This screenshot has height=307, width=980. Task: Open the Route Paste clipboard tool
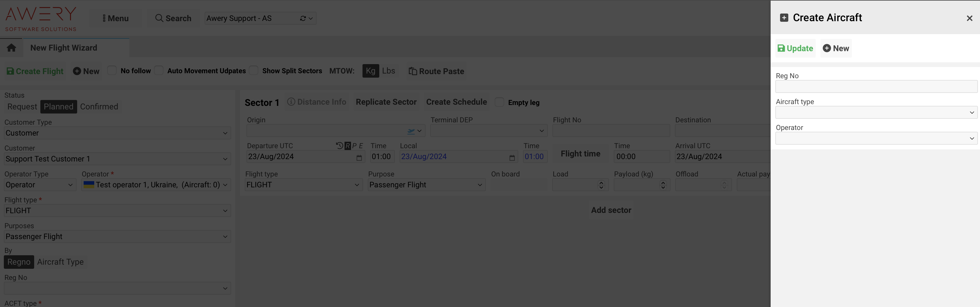[x=436, y=71]
